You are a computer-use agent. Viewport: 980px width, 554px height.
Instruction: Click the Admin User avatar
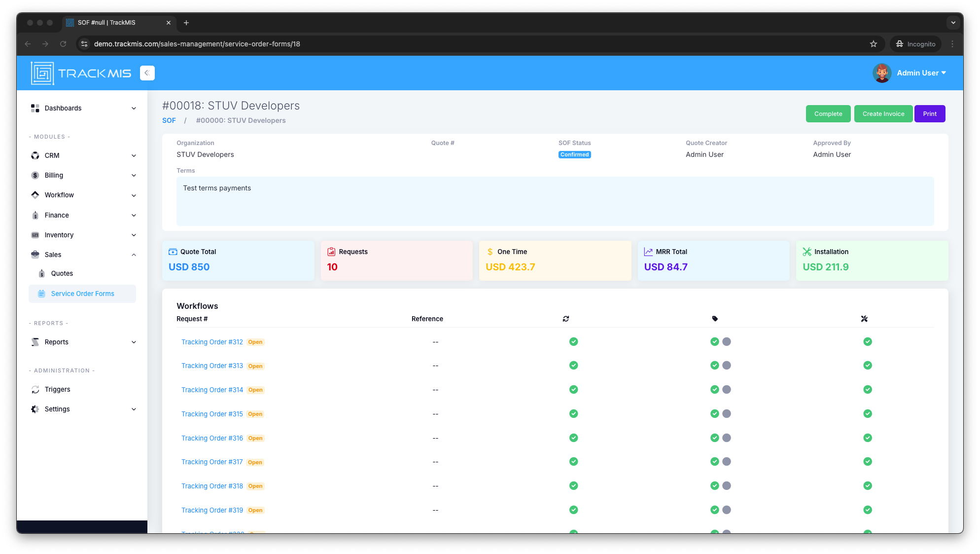coord(881,73)
